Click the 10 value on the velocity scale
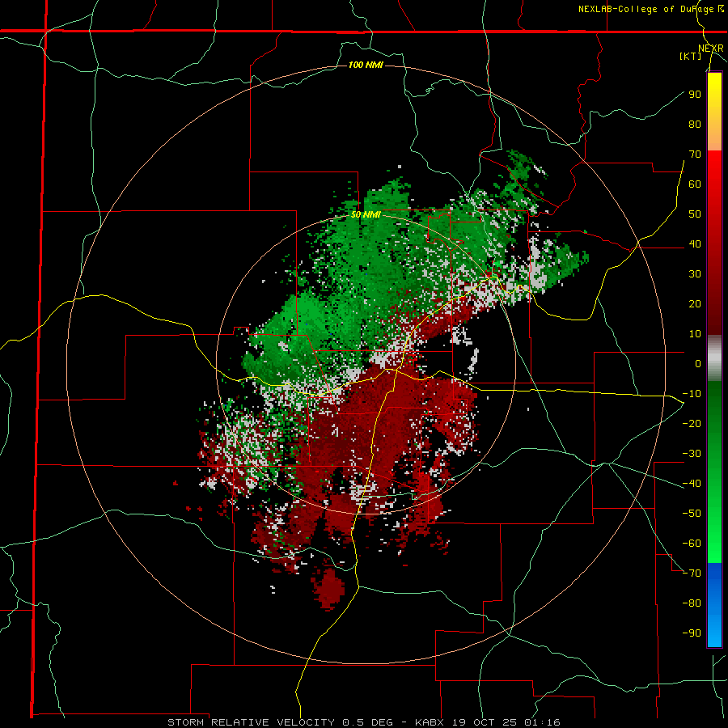This screenshot has height=728, width=728. click(x=695, y=334)
